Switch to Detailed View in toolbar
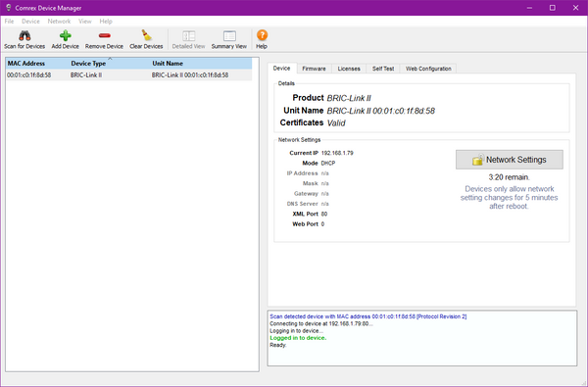Viewport: 588px width, 387px height. [x=188, y=40]
